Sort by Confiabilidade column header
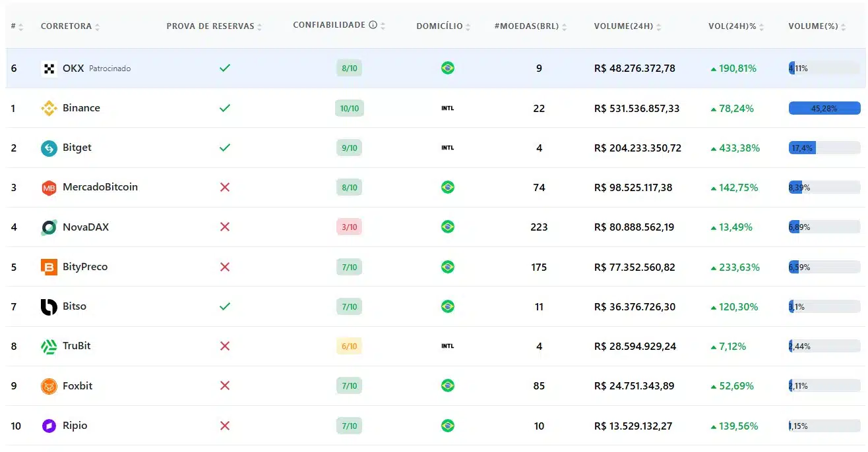 point(339,25)
